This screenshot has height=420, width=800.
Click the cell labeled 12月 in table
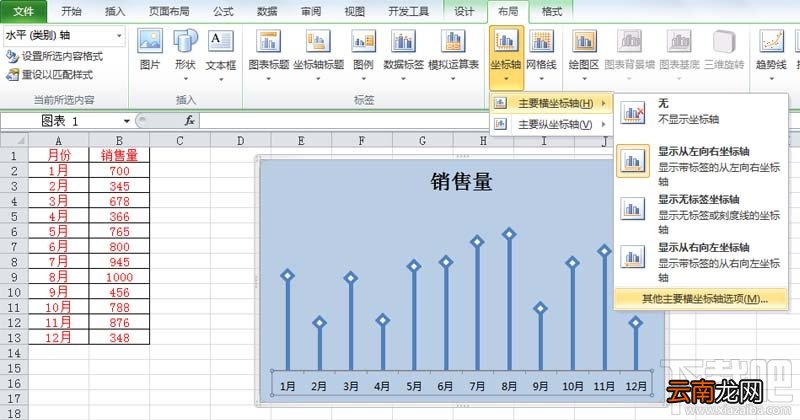[x=58, y=338]
